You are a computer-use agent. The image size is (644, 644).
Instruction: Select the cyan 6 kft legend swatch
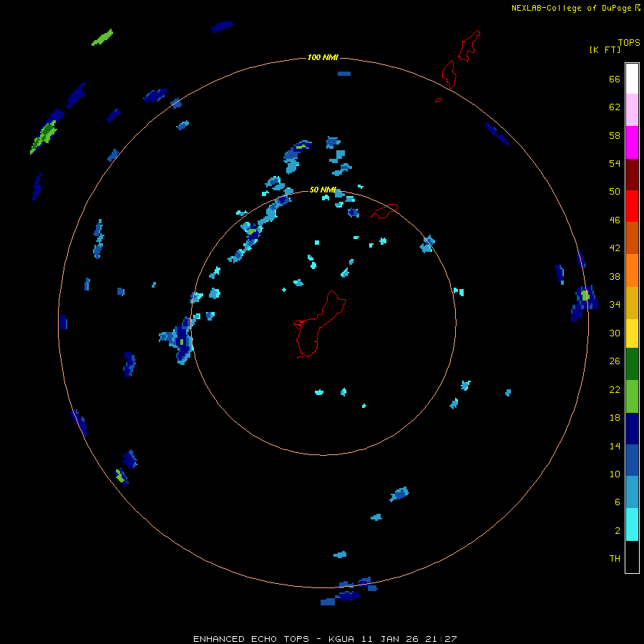tap(632, 525)
